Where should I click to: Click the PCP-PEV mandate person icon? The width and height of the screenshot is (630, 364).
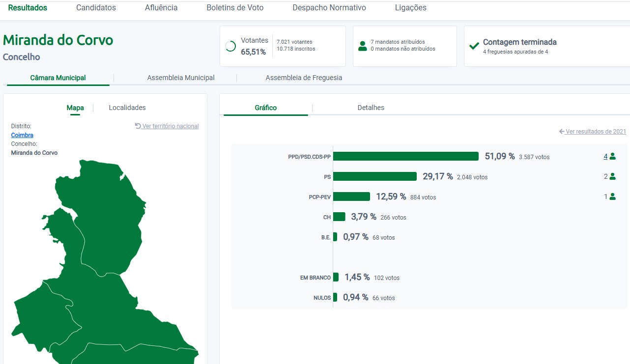(x=612, y=196)
